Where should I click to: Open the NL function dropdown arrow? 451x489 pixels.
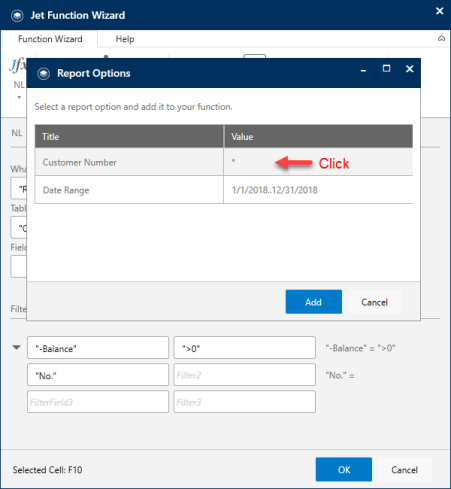[19, 97]
